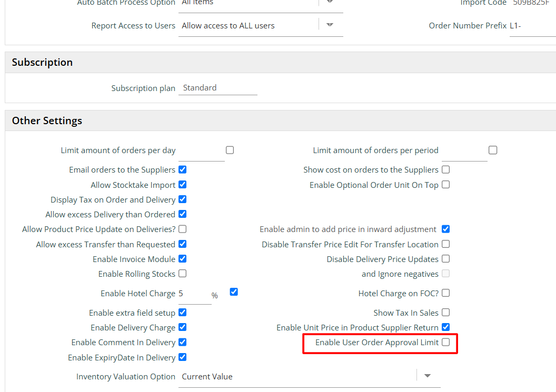
Task: Tick Limit amount of orders per period checkbox
Action: (492, 150)
